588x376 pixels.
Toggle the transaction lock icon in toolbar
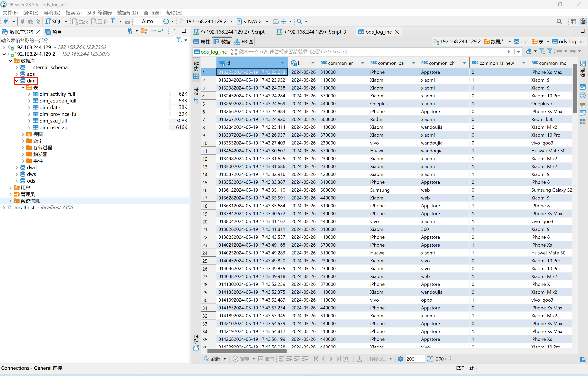tap(127, 22)
